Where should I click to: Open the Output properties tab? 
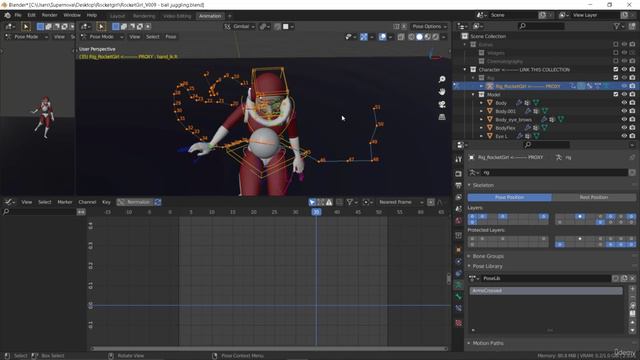point(458,186)
